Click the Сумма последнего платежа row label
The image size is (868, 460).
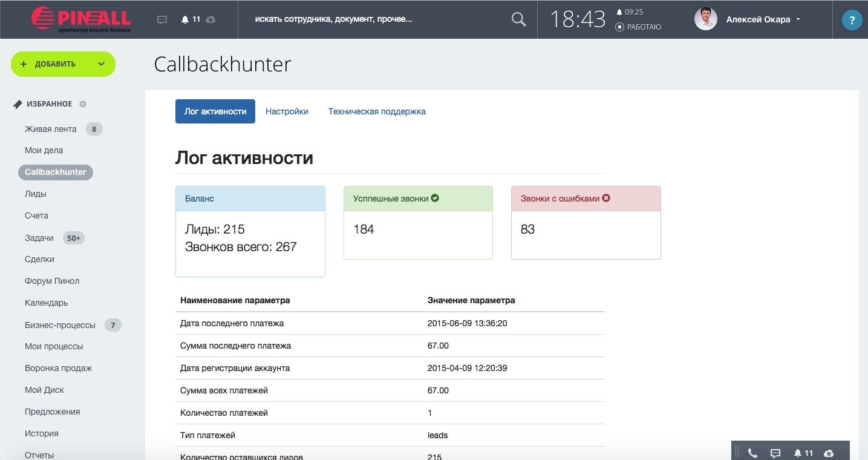click(x=235, y=346)
